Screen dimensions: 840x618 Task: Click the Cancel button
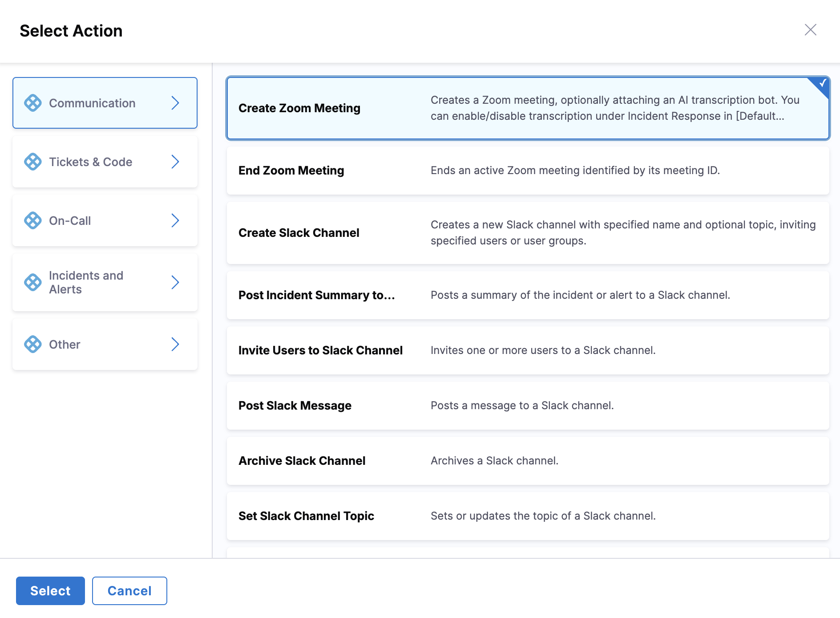point(129,591)
